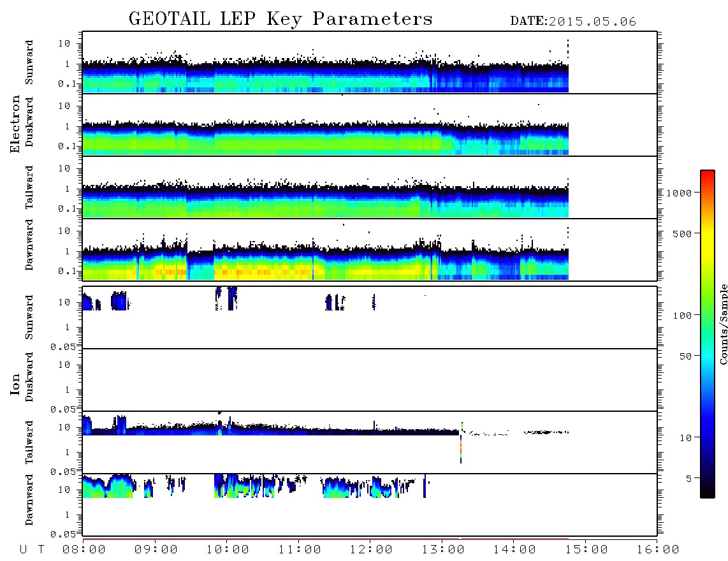The width and height of the screenshot is (728, 561).
Task: Click the Ion Duskward axis label
Action: [x=29, y=377]
